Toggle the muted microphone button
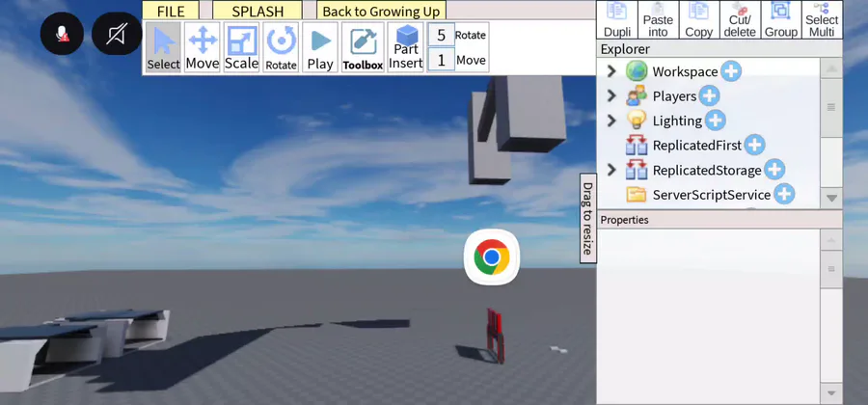868x405 pixels. (62, 34)
